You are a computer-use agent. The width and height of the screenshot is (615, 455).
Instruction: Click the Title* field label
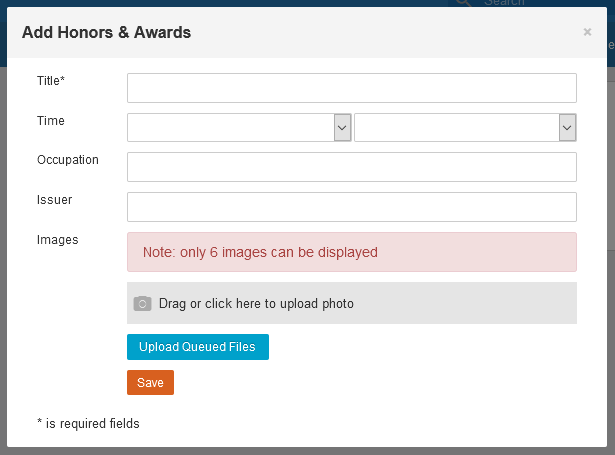[x=51, y=80]
